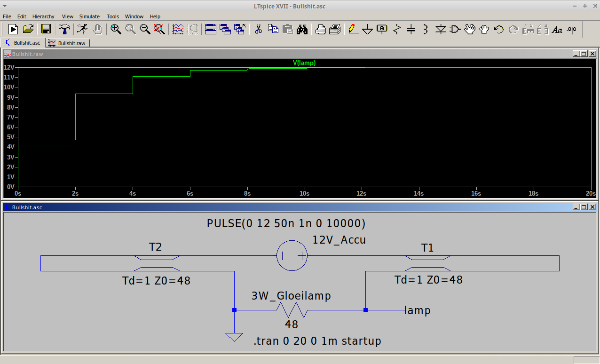Viewport: 600px width, 364px height.
Task: Copy with the duplicate pages icon
Action: (273, 29)
